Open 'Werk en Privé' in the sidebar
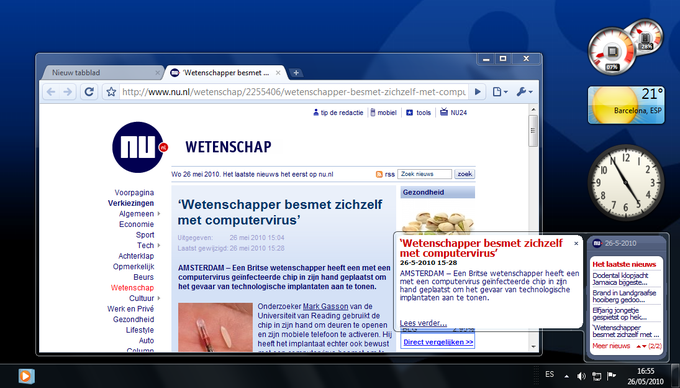This screenshot has width=680, height=388. (x=131, y=309)
